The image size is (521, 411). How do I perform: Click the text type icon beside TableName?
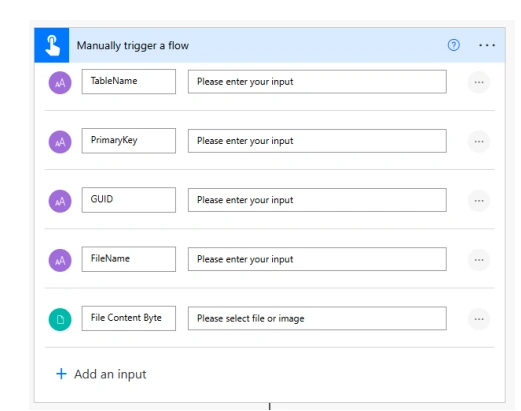pyautogui.click(x=60, y=82)
